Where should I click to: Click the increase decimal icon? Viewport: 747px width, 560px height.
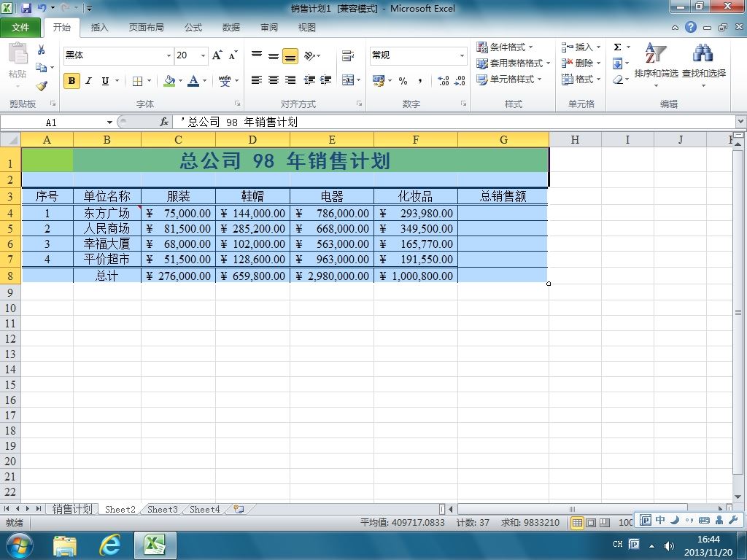(443, 81)
